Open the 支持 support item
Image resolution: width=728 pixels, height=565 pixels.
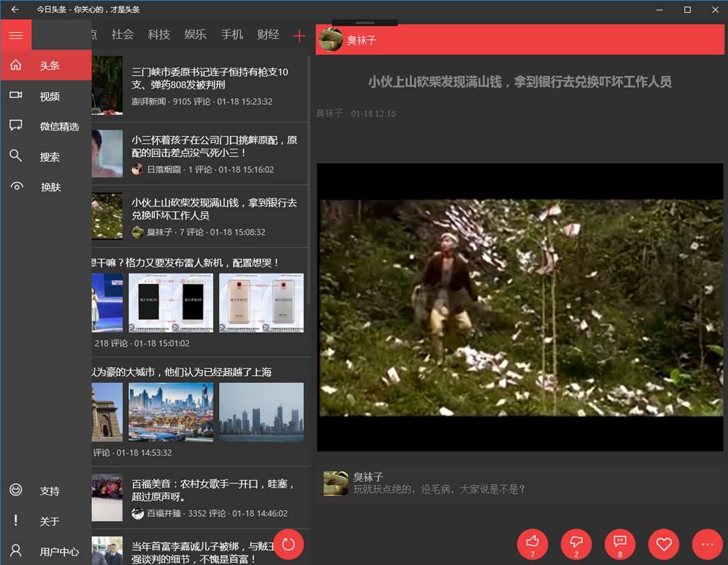46,490
